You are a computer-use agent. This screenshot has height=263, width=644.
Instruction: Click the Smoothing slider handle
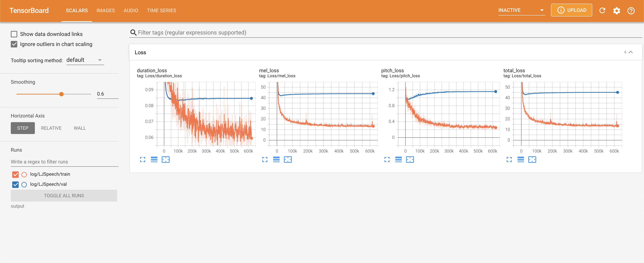[61, 94]
